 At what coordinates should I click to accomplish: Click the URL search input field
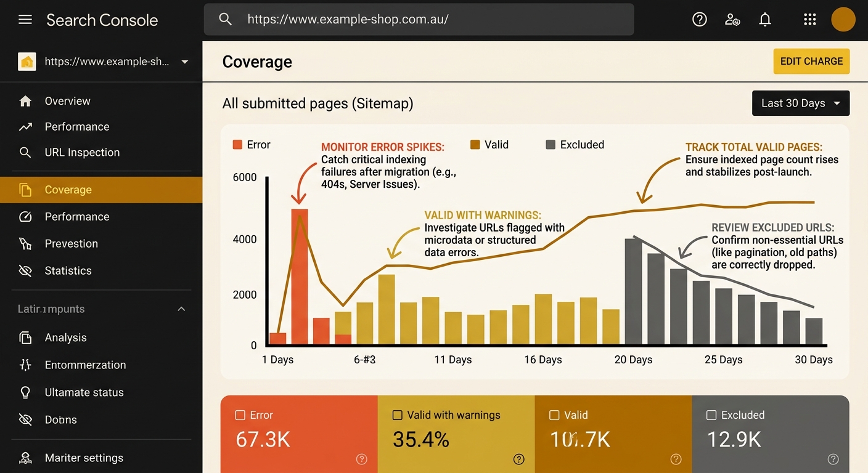click(x=419, y=19)
